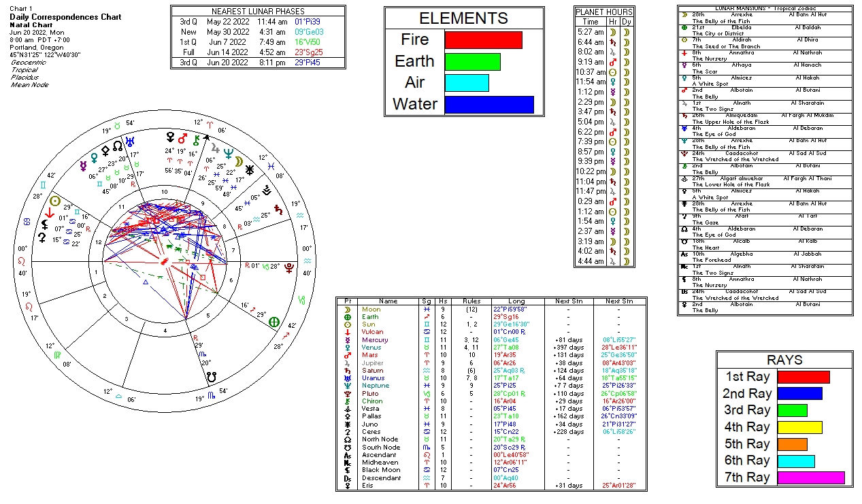Select the New Moon May 30 2022 row
Screen dimensions: 862x504
point(258,31)
